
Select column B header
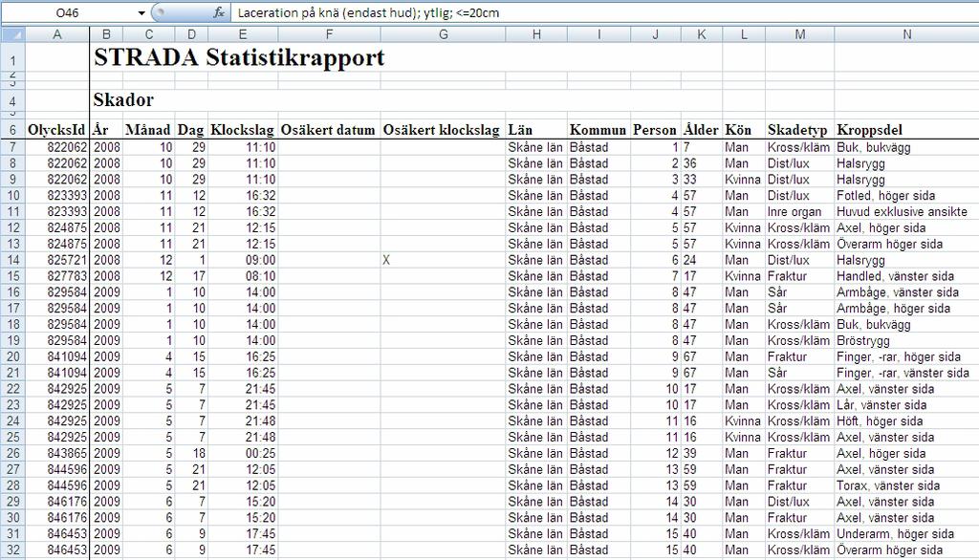(x=106, y=34)
